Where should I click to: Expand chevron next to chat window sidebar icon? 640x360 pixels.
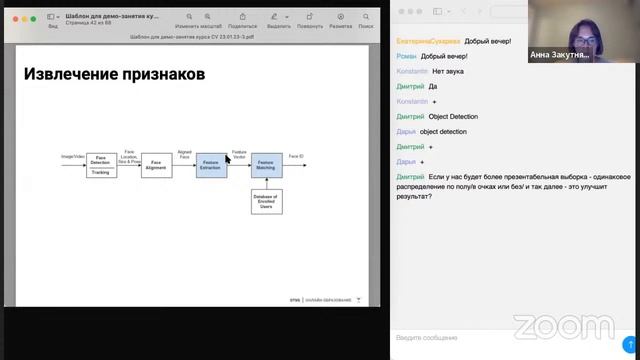[x=449, y=11]
